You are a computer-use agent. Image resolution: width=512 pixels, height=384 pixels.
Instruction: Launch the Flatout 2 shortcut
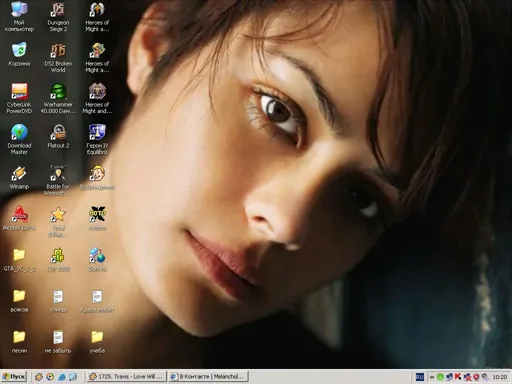click(58, 137)
